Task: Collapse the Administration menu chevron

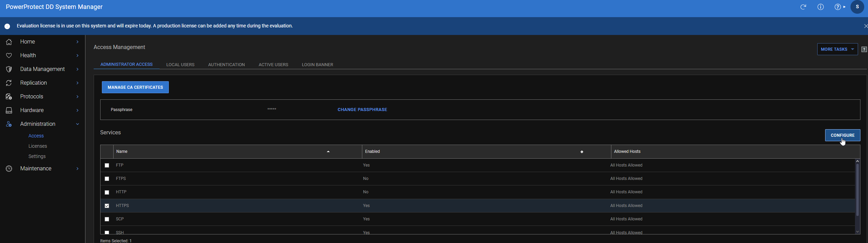Action: tap(78, 124)
